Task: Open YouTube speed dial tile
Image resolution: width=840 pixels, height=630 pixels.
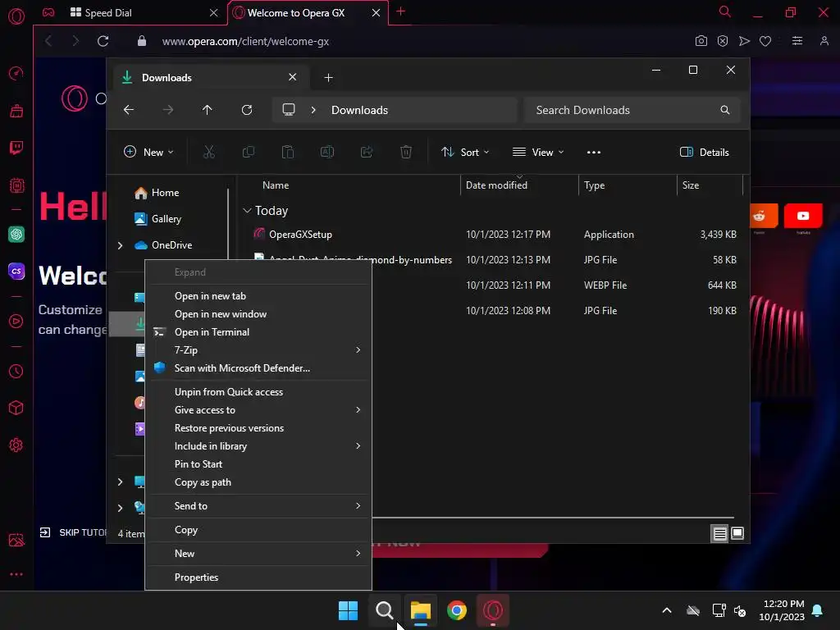Action: [802, 216]
